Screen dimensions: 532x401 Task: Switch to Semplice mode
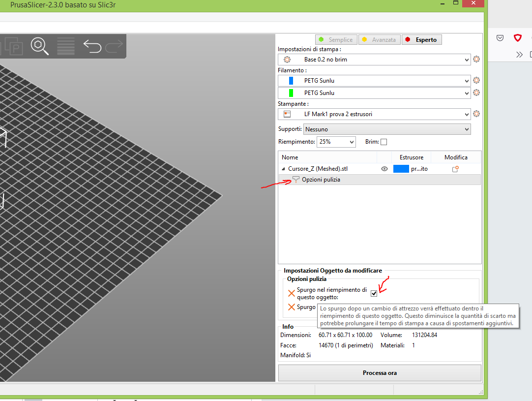[336, 40]
